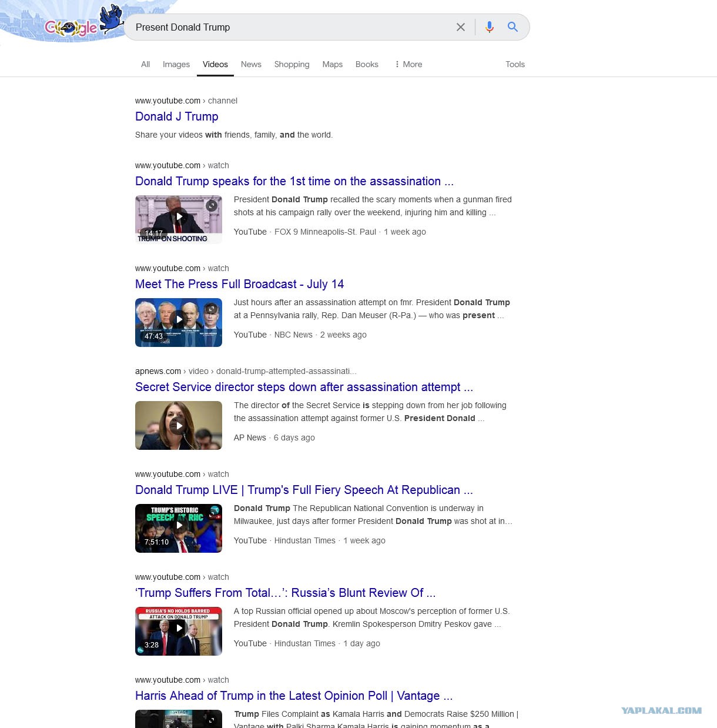Click the apnews.com video breadcrumb URL
This screenshot has height=728, width=717.
[x=246, y=371]
